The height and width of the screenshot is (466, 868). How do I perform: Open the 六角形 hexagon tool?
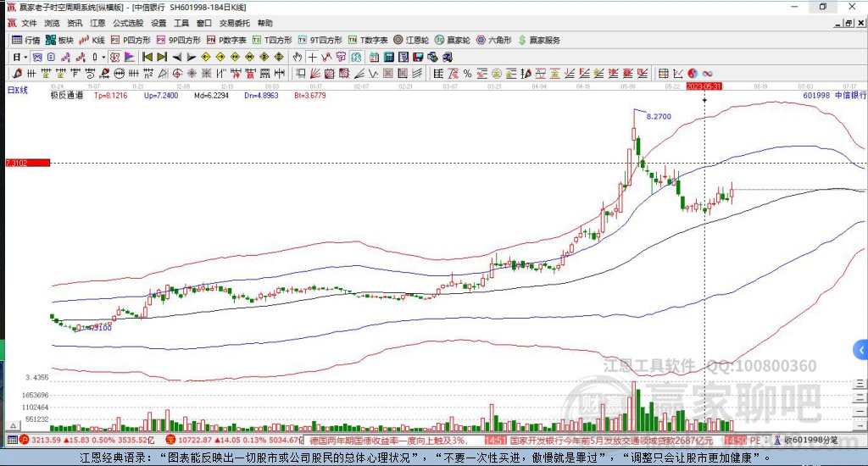(494, 40)
